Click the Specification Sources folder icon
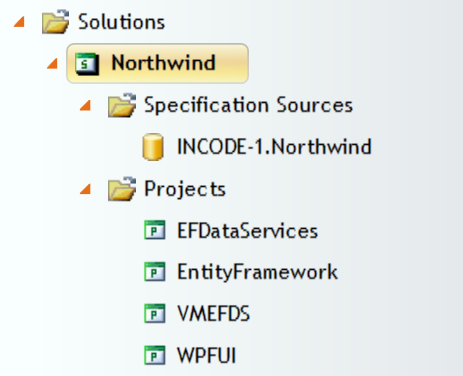Image resolution: width=463 pixels, height=376 pixels. (122, 105)
